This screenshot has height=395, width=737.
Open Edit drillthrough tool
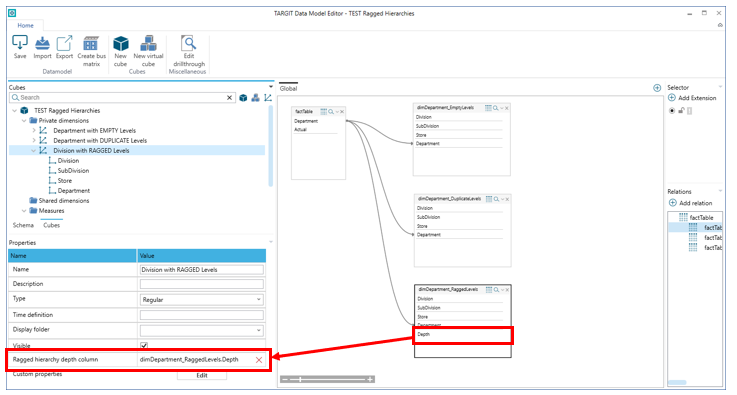[188, 43]
